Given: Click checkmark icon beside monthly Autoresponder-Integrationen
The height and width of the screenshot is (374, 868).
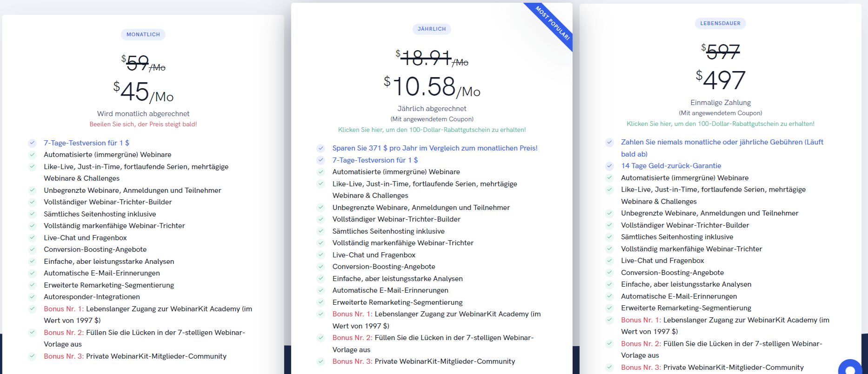Looking at the screenshot, I should point(32,296).
